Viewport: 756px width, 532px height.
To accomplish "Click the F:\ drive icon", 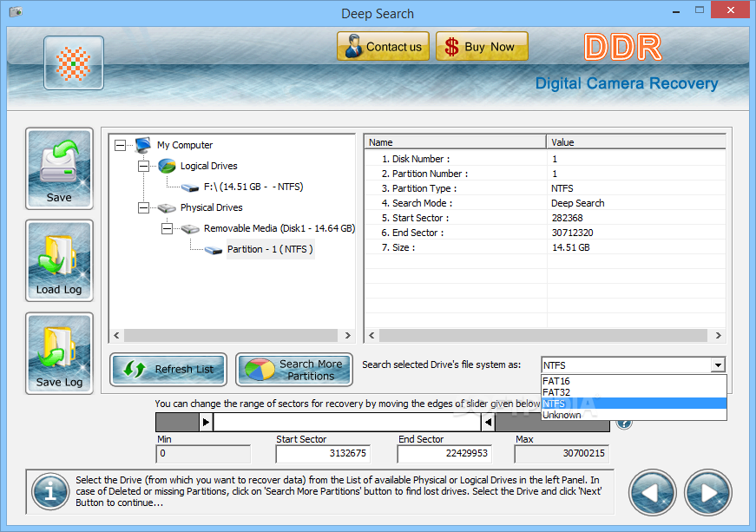I will [190, 187].
